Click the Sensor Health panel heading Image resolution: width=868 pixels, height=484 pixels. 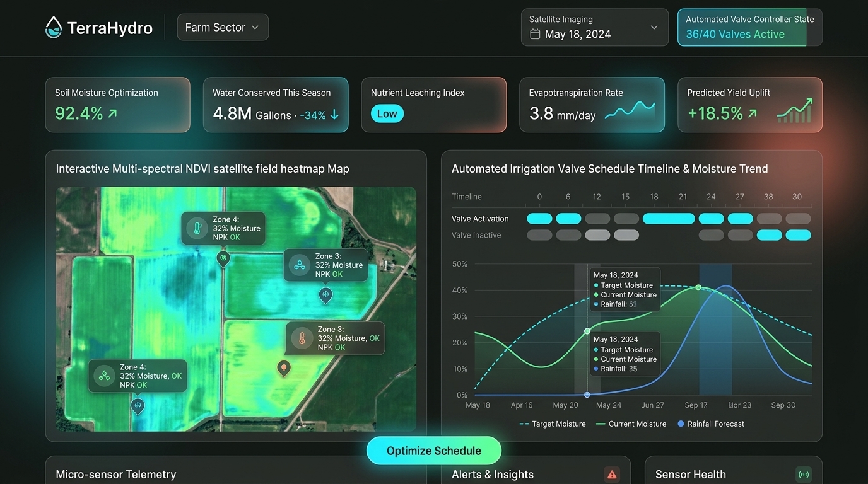pyautogui.click(x=691, y=475)
